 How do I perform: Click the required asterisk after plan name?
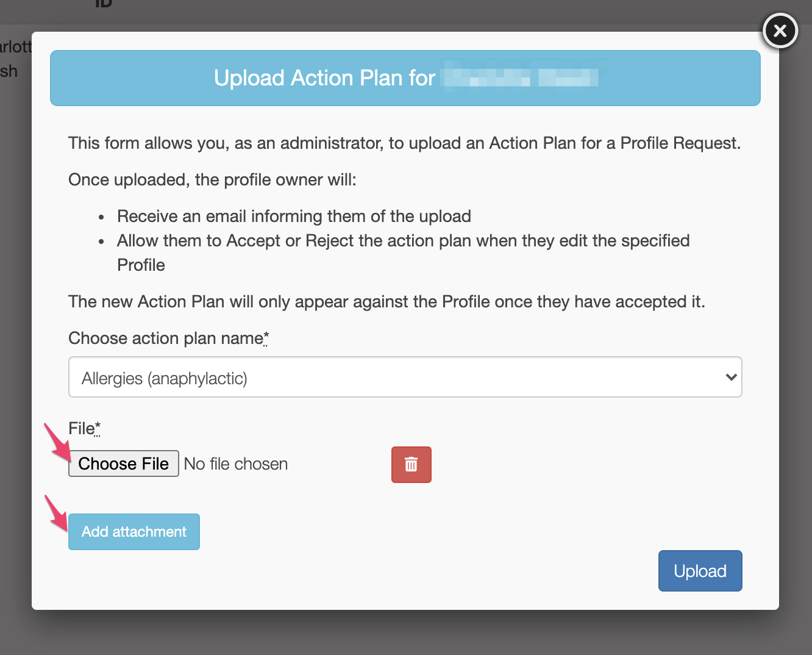(x=266, y=337)
